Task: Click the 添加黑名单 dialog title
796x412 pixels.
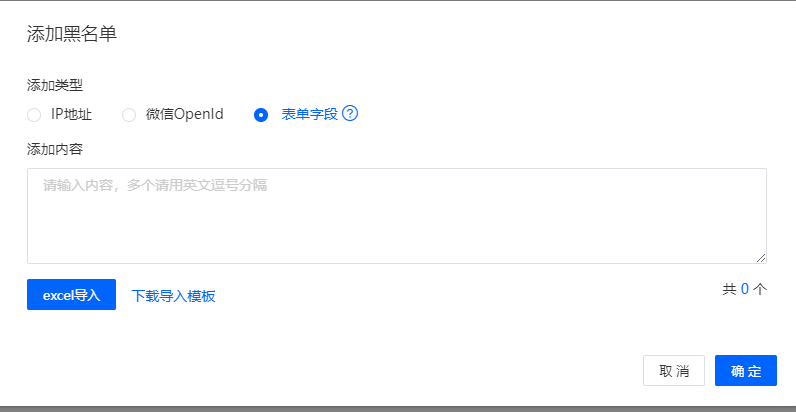Action: click(x=72, y=34)
